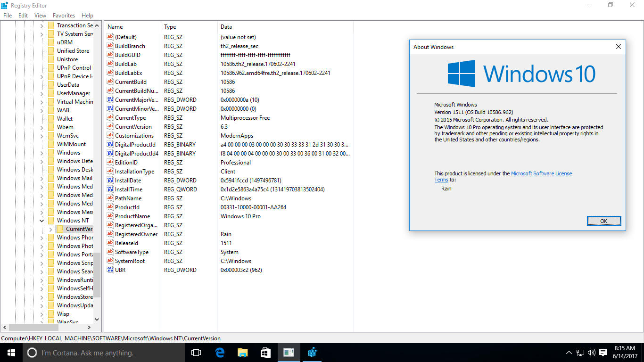This screenshot has height=362, width=644.
Task: Click the binary icon beside DigitalProductId4
Action: (111, 154)
